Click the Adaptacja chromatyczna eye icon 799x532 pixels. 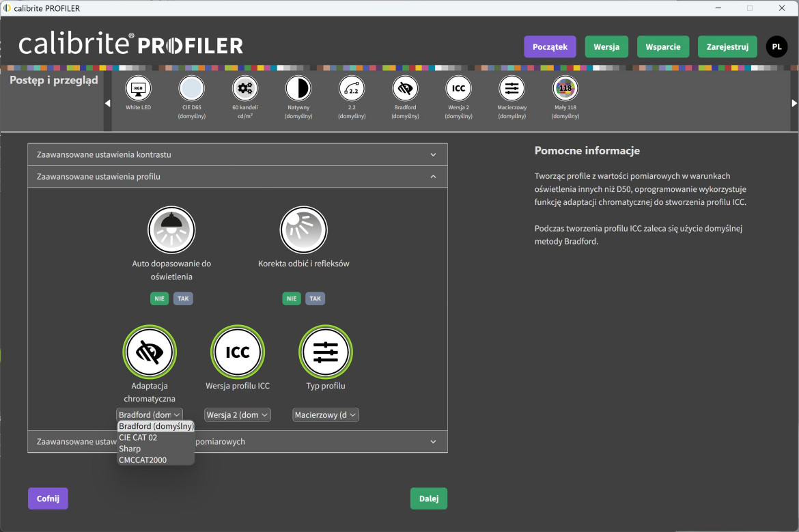pyautogui.click(x=150, y=352)
